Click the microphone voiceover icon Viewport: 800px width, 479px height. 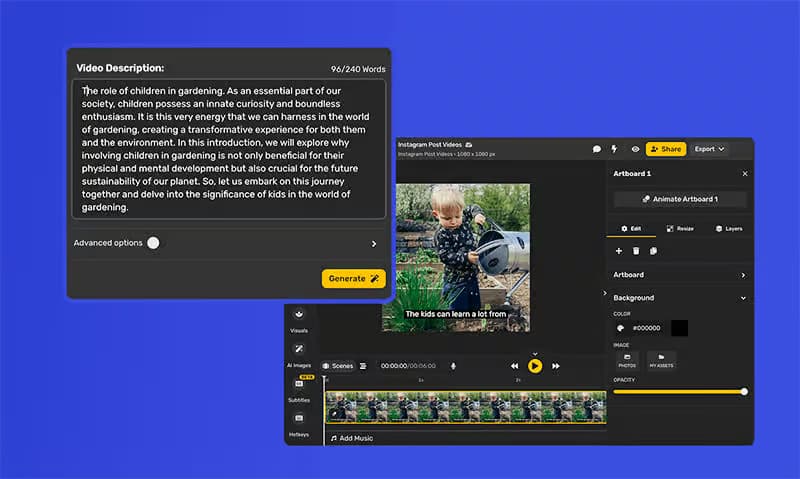point(453,366)
